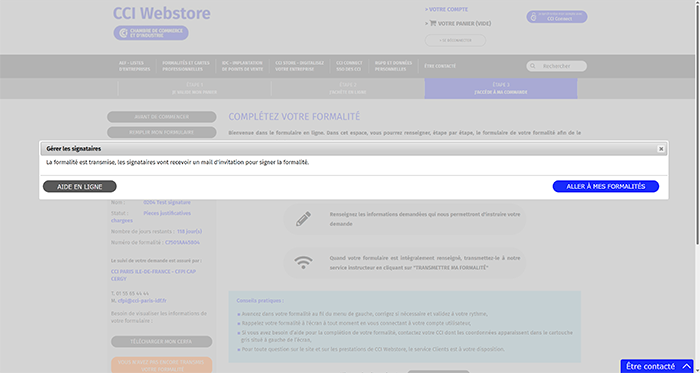Click the Conseils pratiques heading
700x373 pixels.
pyautogui.click(x=260, y=301)
